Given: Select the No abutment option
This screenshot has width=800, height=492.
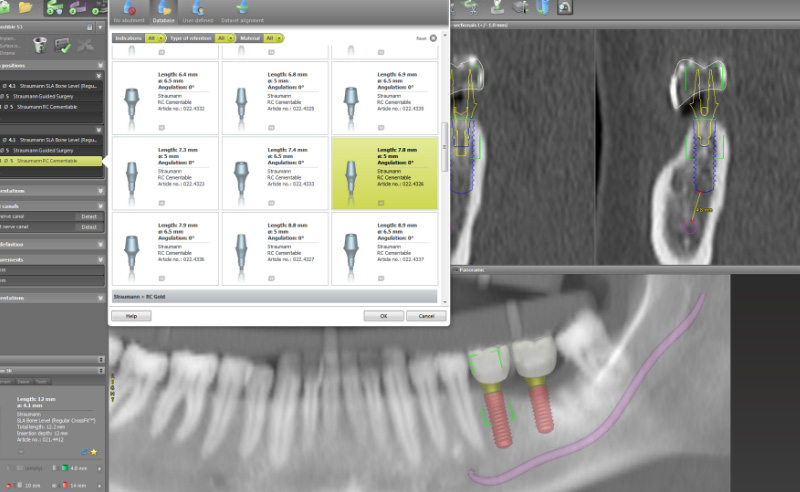Looking at the screenshot, I should click(x=129, y=12).
